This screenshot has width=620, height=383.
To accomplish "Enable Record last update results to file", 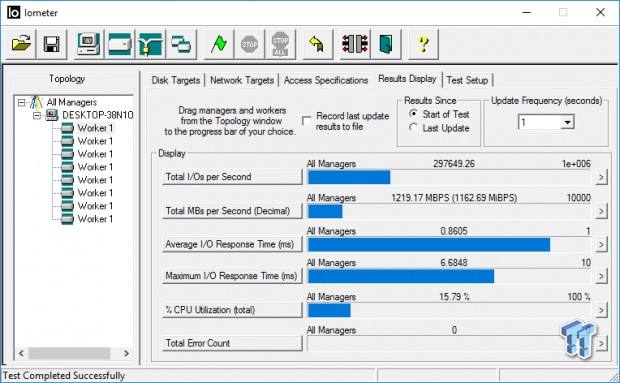I will click(x=306, y=121).
